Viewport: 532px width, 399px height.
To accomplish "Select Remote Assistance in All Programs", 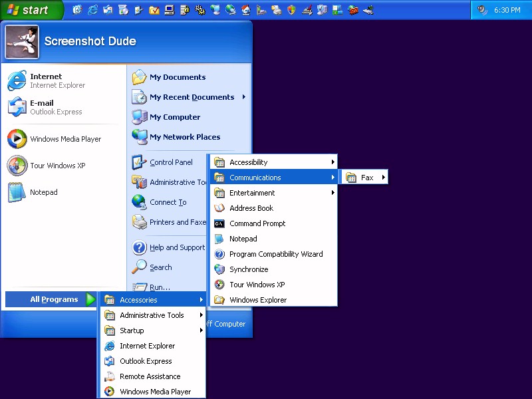I will click(x=150, y=376).
